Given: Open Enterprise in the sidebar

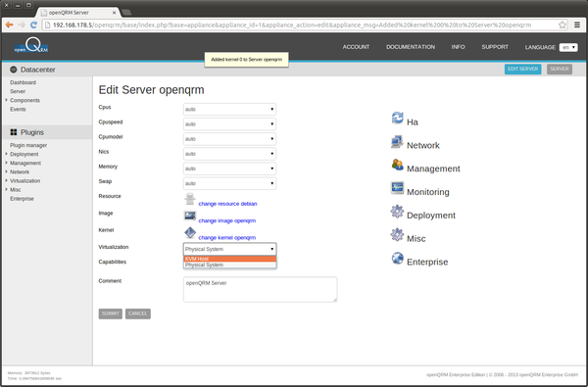Looking at the screenshot, I should (22, 199).
